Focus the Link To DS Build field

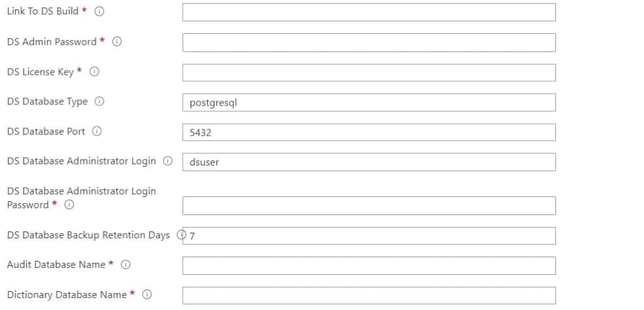369,13
